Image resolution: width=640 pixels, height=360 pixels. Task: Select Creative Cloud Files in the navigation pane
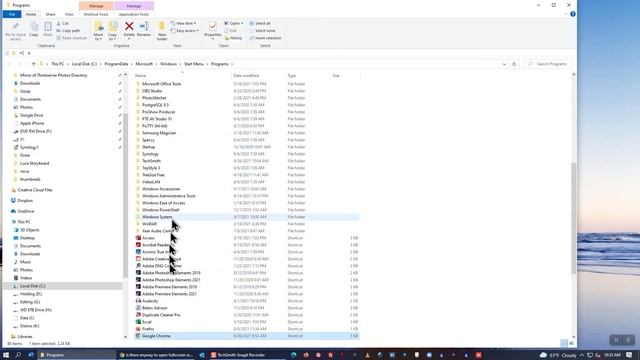tap(35, 190)
